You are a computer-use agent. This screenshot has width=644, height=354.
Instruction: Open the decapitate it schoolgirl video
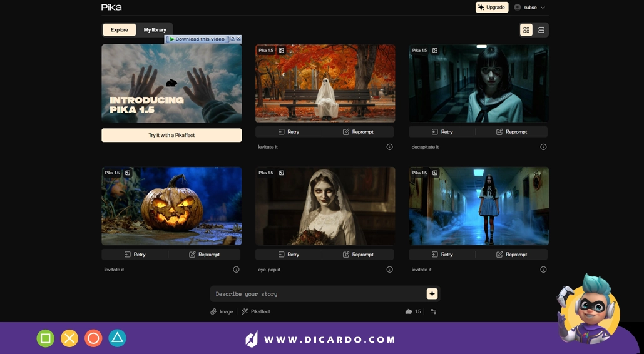coord(479,84)
